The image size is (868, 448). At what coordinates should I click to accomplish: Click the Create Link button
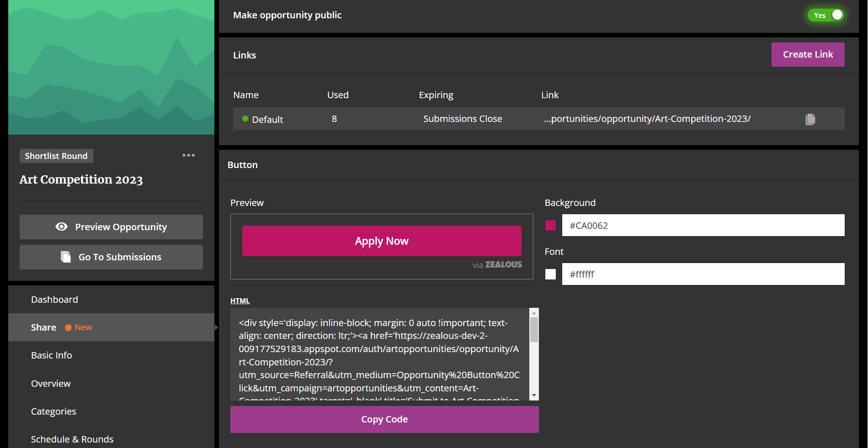(808, 54)
